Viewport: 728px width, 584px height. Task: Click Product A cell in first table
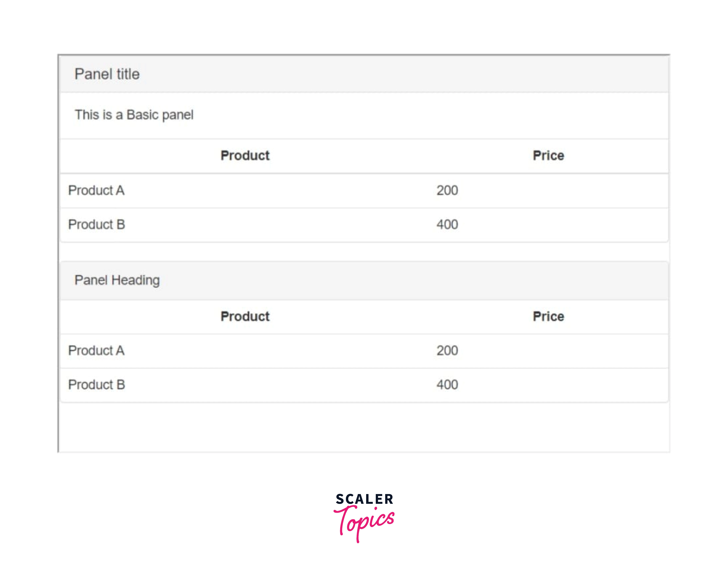point(96,191)
